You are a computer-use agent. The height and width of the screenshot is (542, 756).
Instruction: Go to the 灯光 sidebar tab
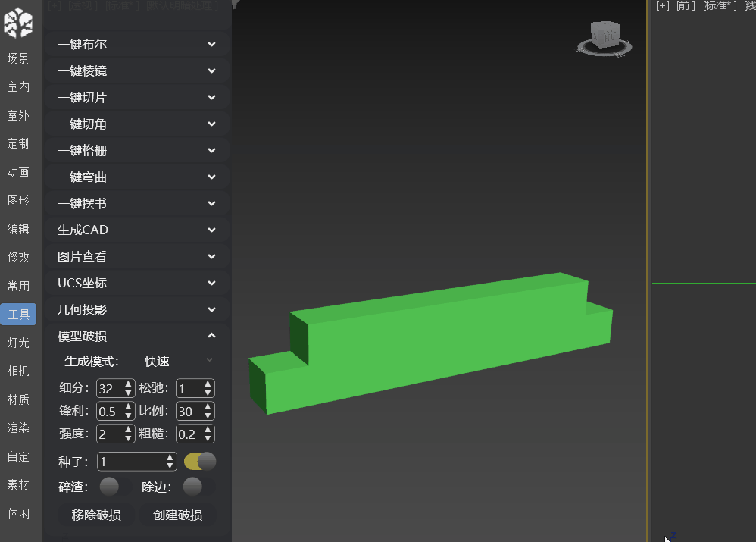tap(18, 343)
